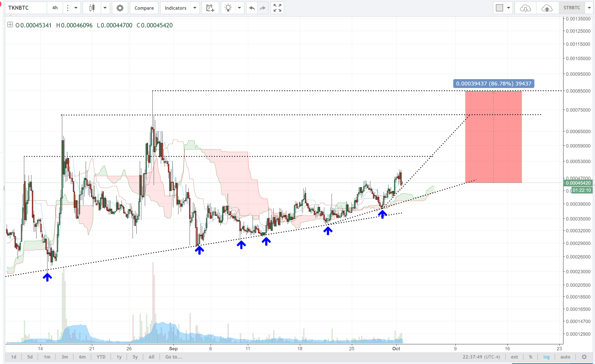Select the candlestick chart style icon
595x364 pixels.
coord(92,8)
